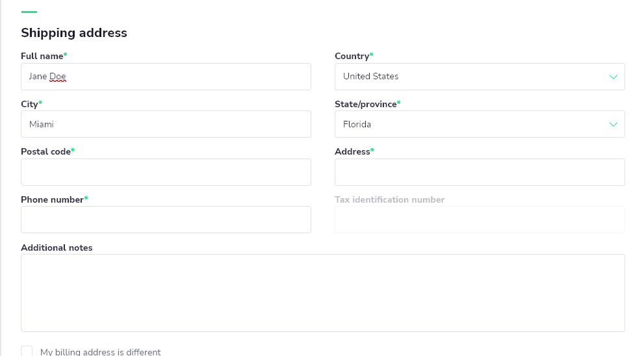Focus the City field containing Miami

coord(166,124)
